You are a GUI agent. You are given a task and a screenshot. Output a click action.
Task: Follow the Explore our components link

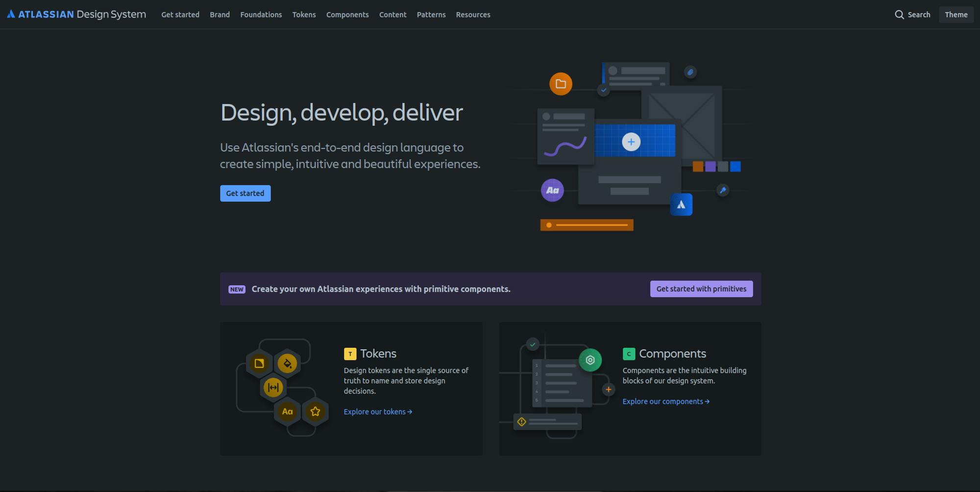pyautogui.click(x=666, y=401)
